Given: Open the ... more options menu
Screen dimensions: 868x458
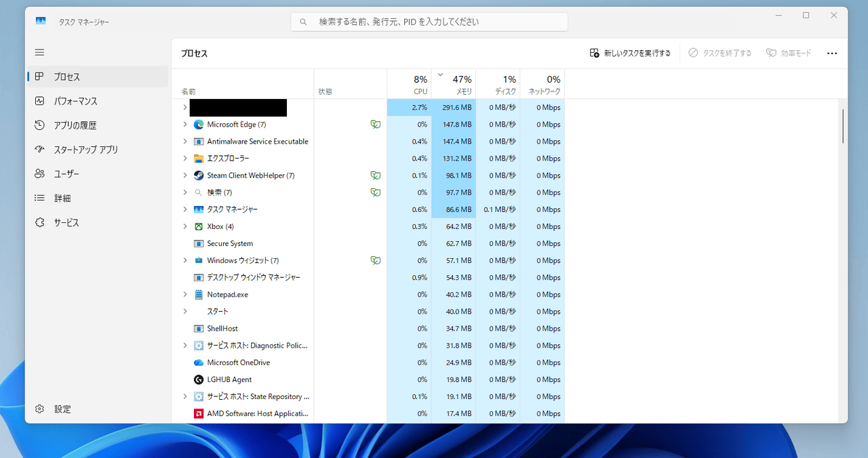Looking at the screenshot, I should coord(832,52).
